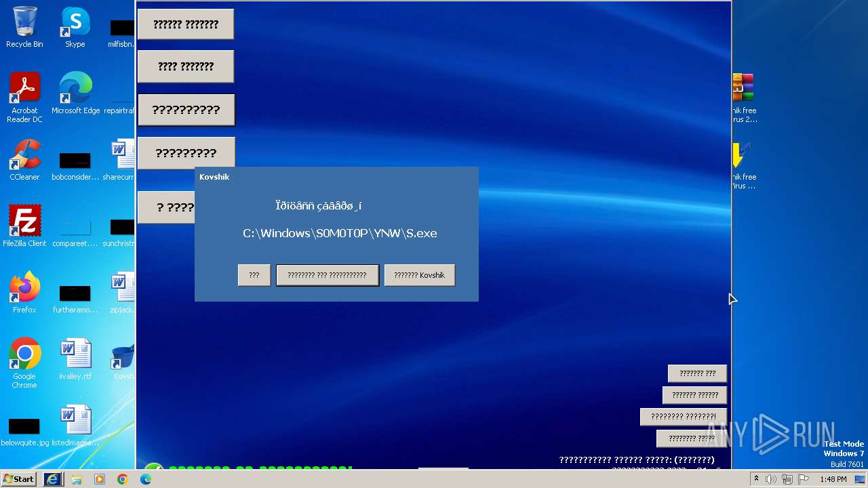This screenshot has width=868, height=488.
Task: Click the '??????? Kovshik' dialog button
Action: point(420,275)
